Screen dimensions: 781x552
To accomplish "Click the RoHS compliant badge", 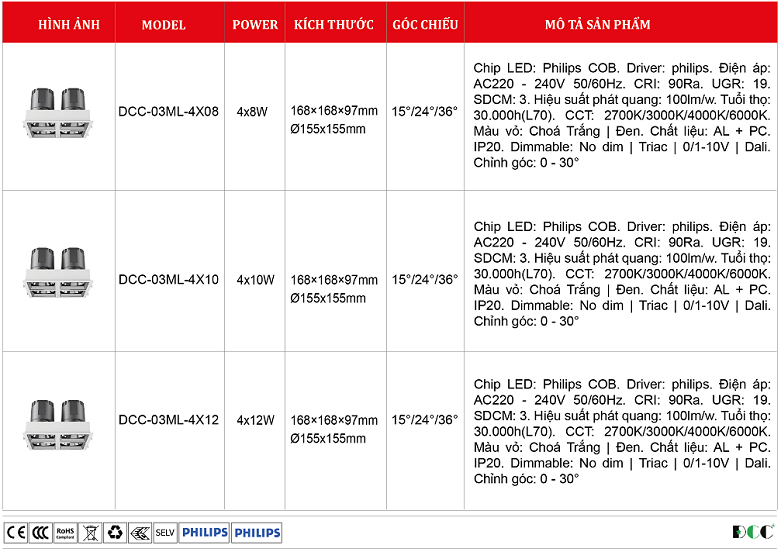I will coord(65,532).
